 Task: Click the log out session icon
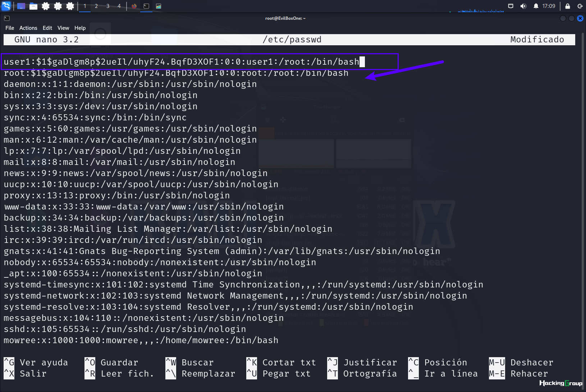580,6
